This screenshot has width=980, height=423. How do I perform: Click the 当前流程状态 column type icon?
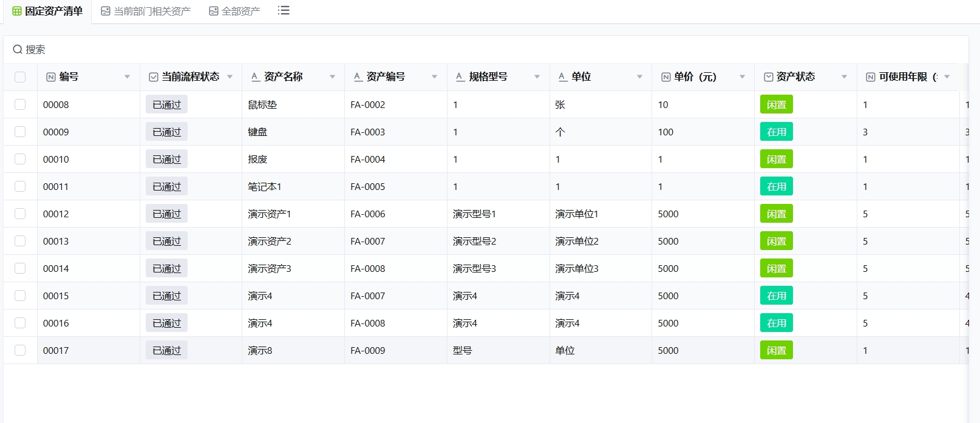154,77
